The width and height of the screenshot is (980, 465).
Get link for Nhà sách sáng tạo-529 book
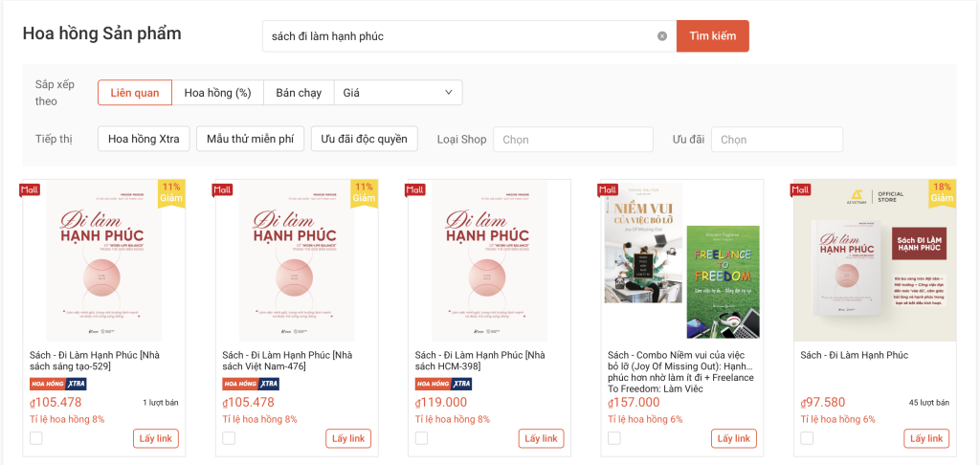pos(156,438)
